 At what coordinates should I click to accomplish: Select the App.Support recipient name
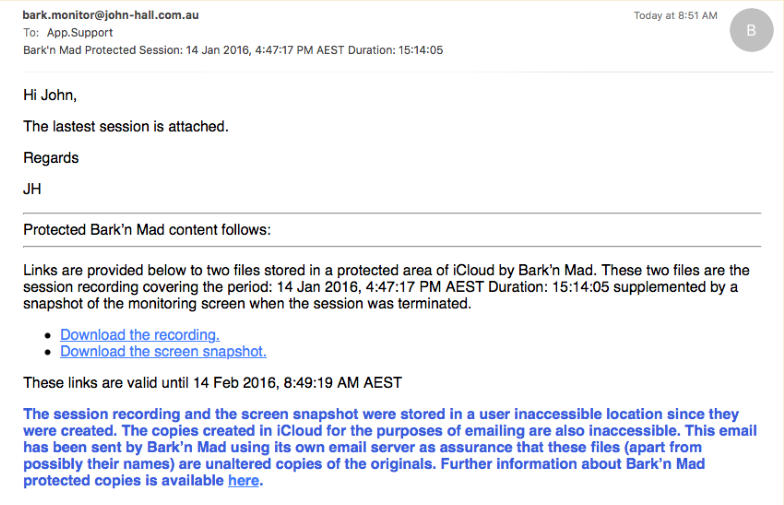(80, 32)
